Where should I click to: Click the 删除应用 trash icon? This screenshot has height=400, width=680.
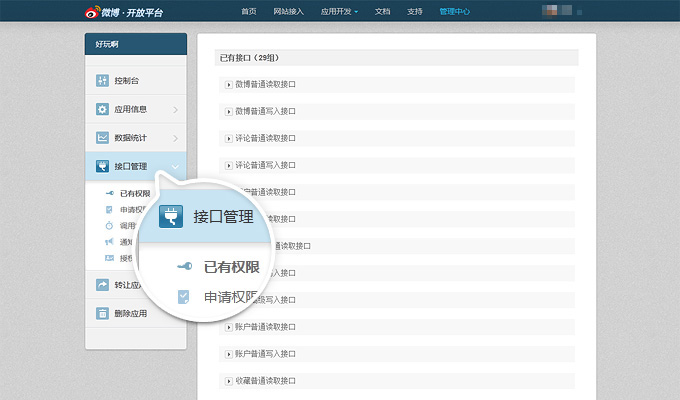coord(102,313)
